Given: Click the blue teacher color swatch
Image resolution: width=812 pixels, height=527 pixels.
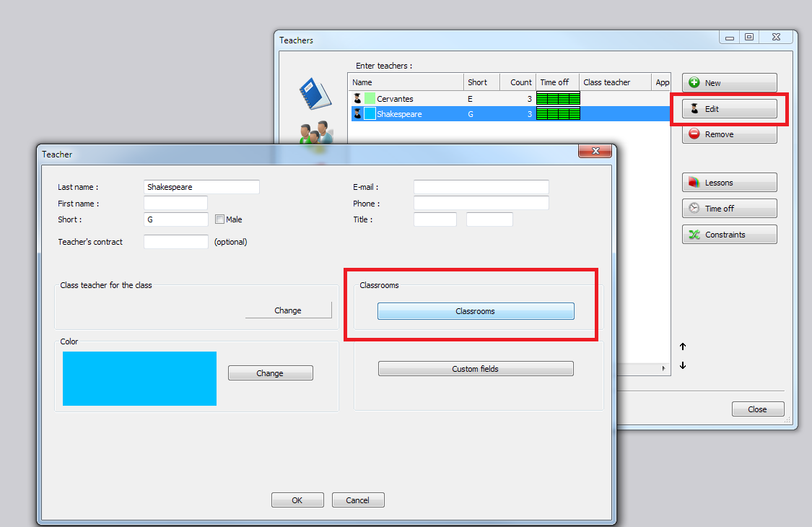Looking at the screenshot, I should click(x=139, y=378).
